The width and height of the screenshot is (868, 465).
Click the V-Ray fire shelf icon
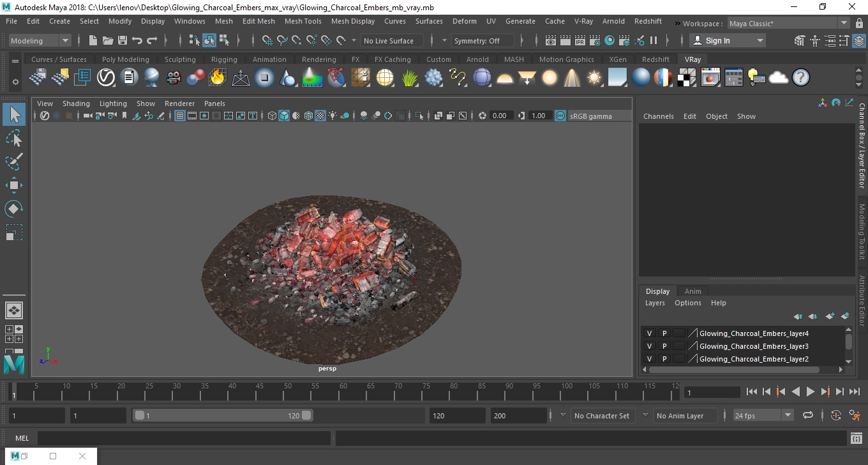click(218, 78)
